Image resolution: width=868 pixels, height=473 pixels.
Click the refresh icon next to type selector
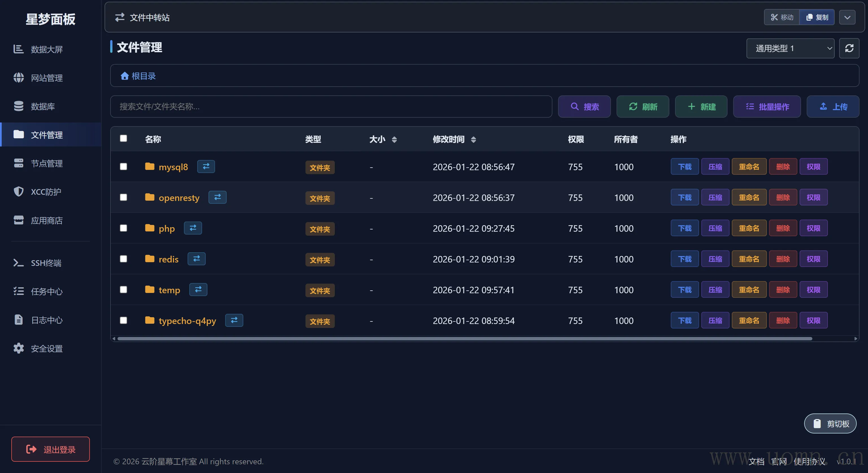pyautogui.click(x=849, y=49)
